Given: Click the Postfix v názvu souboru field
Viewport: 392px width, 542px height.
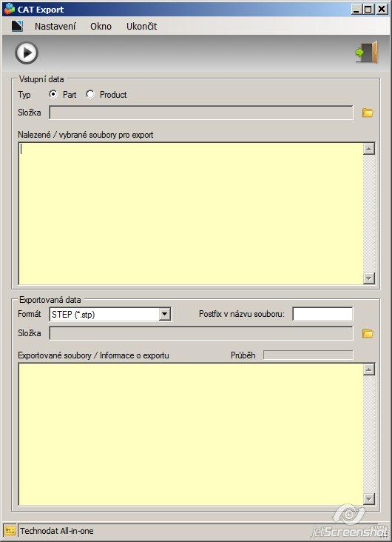Looking at the screenshot, I should [x=322, y=314].
